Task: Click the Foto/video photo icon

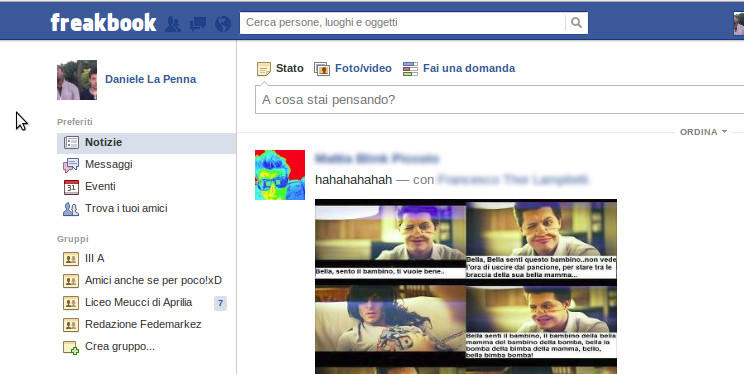Action: coord(322,69)
